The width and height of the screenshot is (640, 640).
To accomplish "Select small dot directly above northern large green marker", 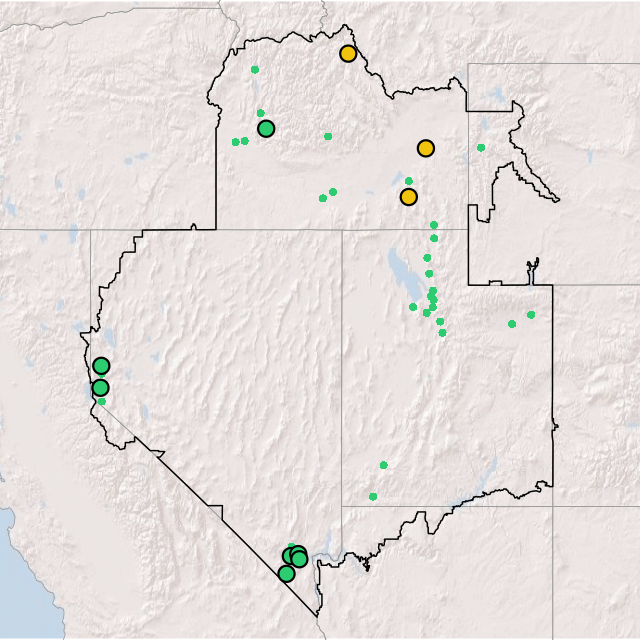I will (261, 113).
